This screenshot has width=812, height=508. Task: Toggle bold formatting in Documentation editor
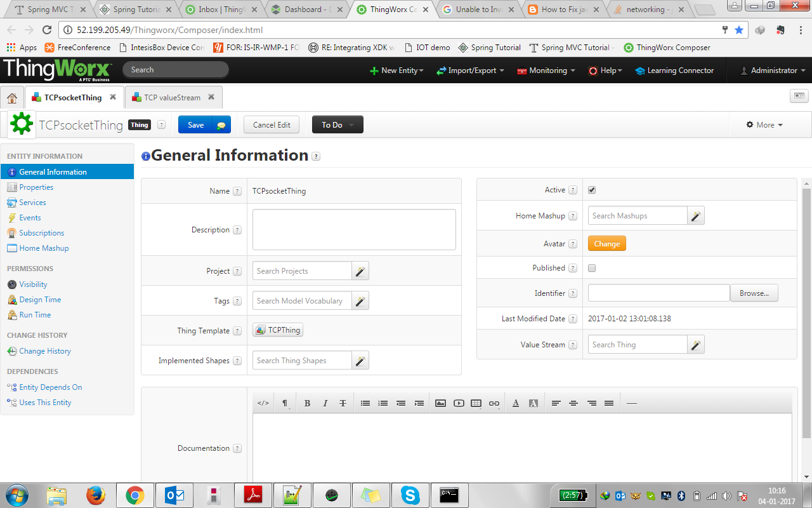click(307, 403)
